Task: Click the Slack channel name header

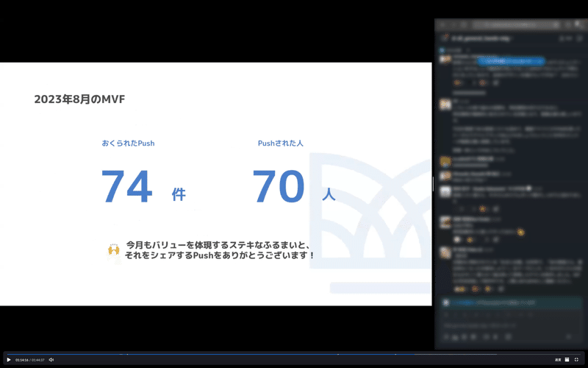Action: (x=481, y=38)
